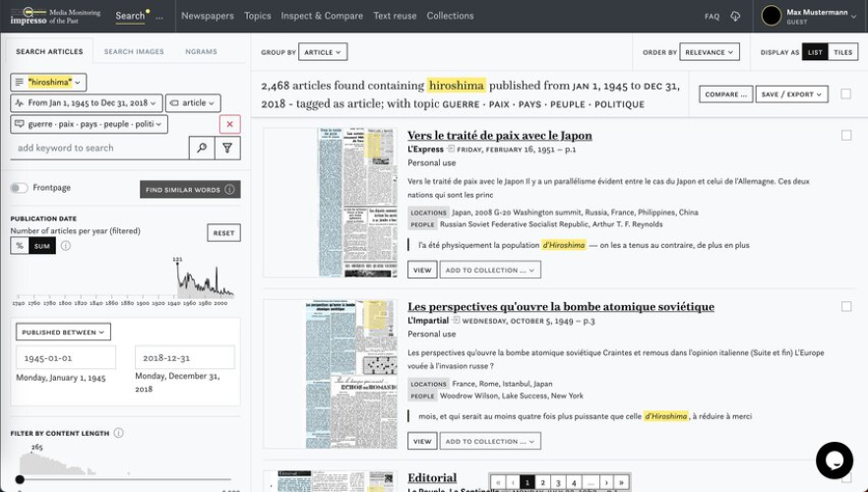Open the "hiroshima" keyword filter dropdown
Image resolution: width=868 pixels, height=492 pixels.
point(48,82)
